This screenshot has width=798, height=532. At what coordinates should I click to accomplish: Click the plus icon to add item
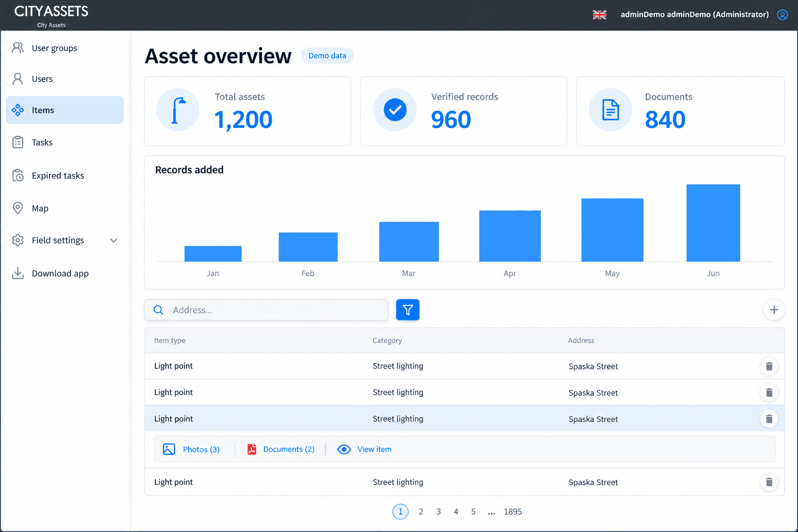pos(774,310)
